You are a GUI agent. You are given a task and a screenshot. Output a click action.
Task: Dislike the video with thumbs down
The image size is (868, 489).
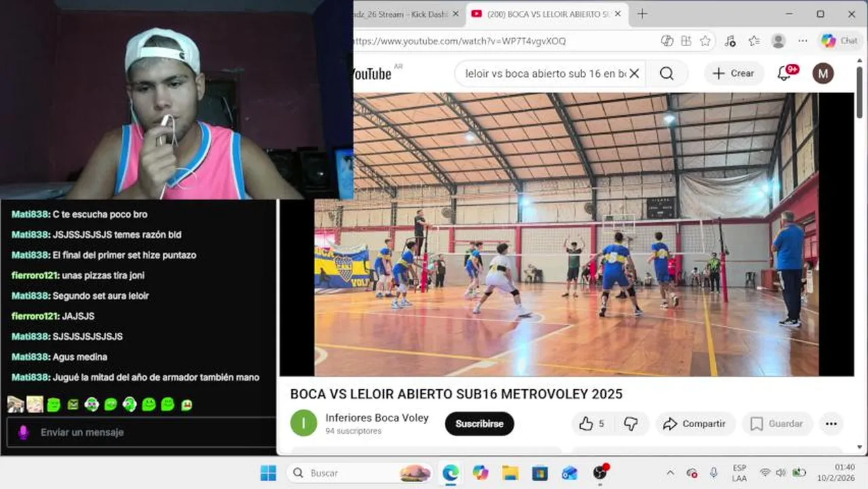[631, 424]
